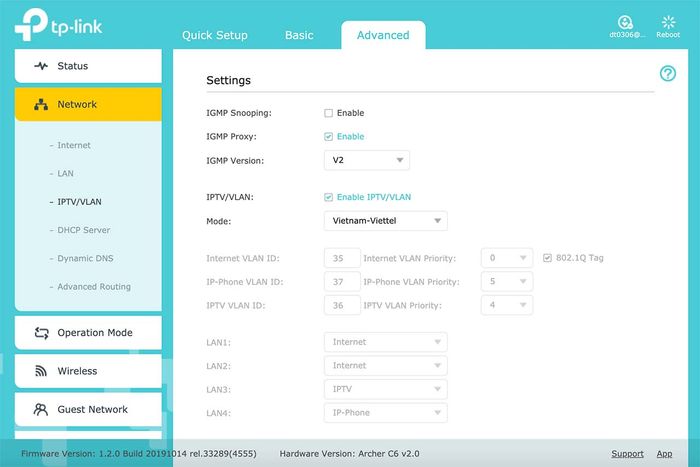The image size is (700, 467).
Task: Uncheck the IGMP Proxy Enable checkbox
Action: pyautogui.click(x=329, y=137)
